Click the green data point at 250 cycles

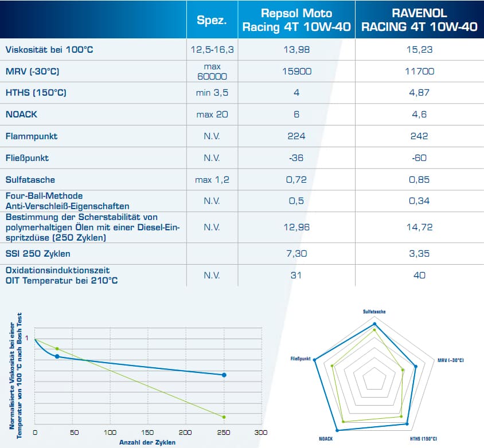[x=224, y=416]
